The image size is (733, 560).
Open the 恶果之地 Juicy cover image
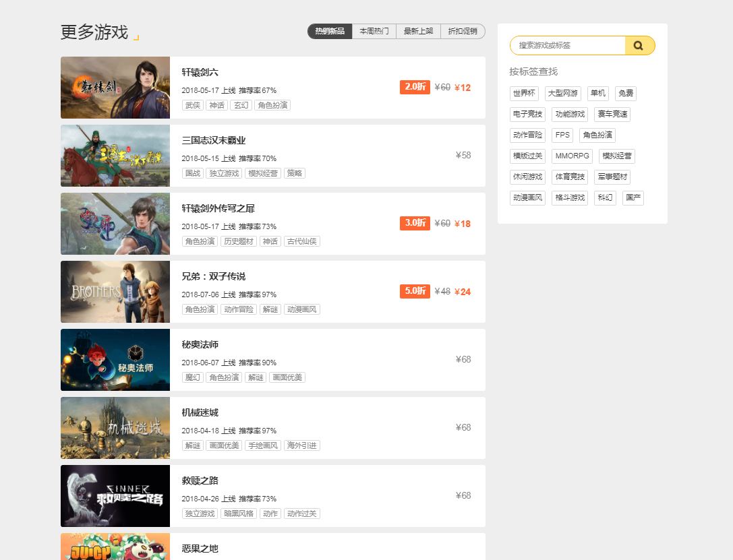(x=115, y=547)
